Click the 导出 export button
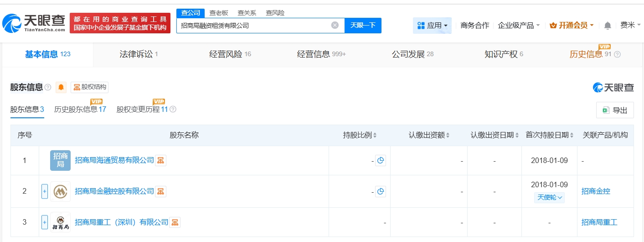This screenshot has height=242, width=644. coord(615,110)
